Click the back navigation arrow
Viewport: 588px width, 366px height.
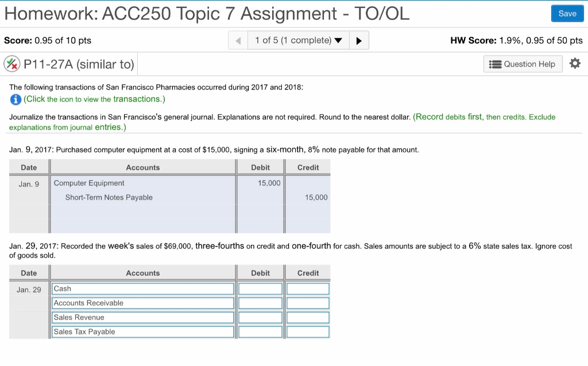click(x=238, y=40)
